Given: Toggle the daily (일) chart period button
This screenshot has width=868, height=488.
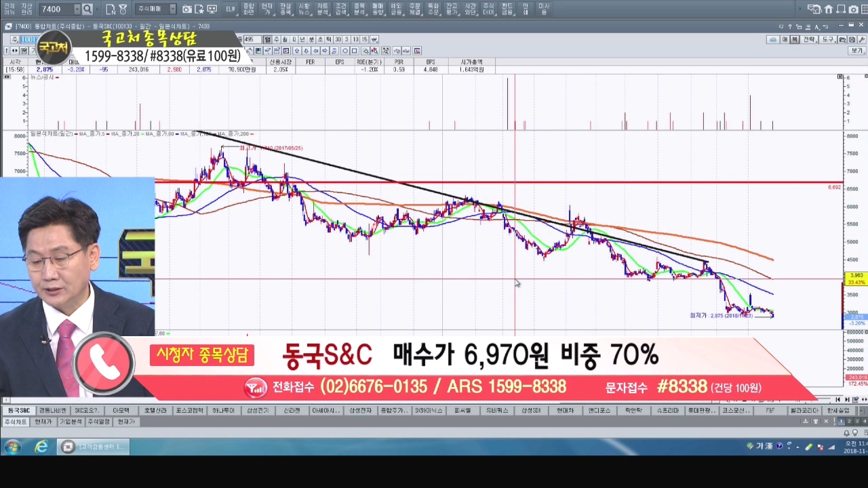Looking at the screenshot, I should (268, 39).
